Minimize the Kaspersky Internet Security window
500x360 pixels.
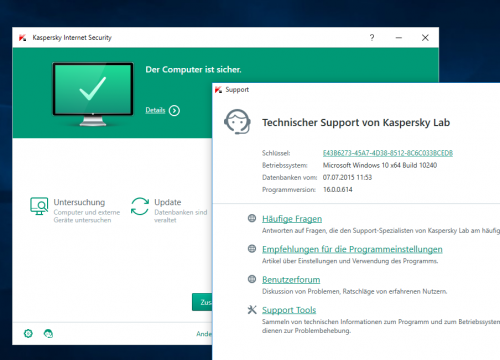coord(399,38)
